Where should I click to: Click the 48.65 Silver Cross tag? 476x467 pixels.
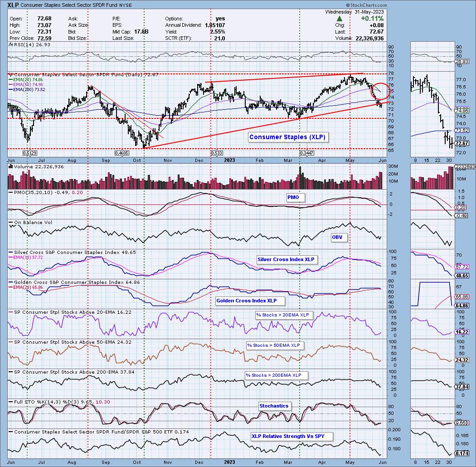coord(462,276)
